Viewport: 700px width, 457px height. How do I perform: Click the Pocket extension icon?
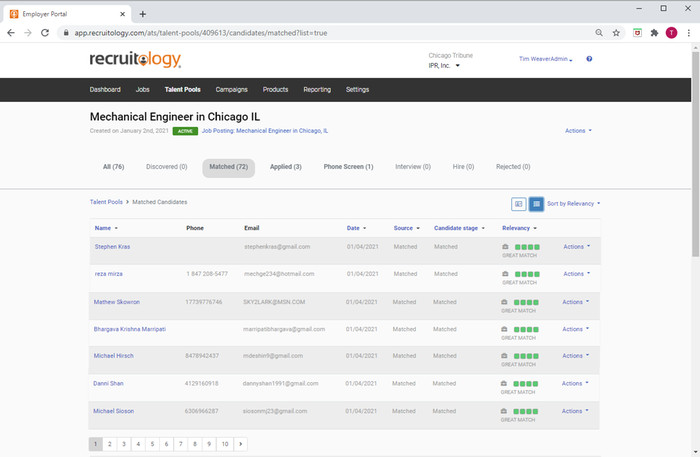tap(638, 33)
